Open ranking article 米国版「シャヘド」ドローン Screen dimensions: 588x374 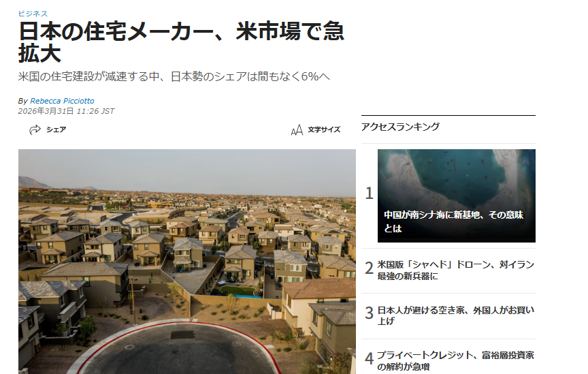tap(455, 270)
